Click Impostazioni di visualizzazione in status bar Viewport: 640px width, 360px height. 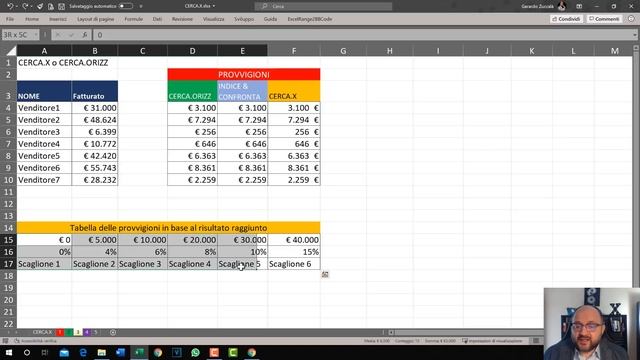click(x=492, y=341)
